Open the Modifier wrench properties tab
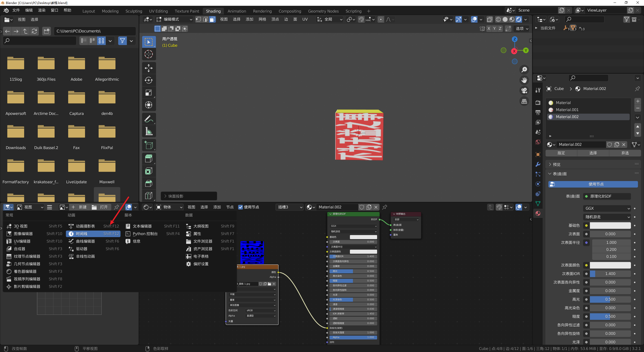644x352 pixels. (538, 164)
